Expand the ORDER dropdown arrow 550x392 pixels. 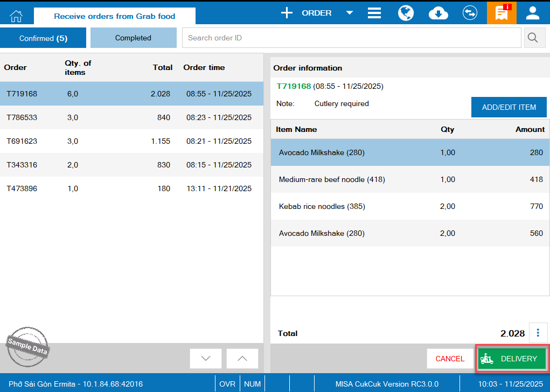[x=349, y=13]
